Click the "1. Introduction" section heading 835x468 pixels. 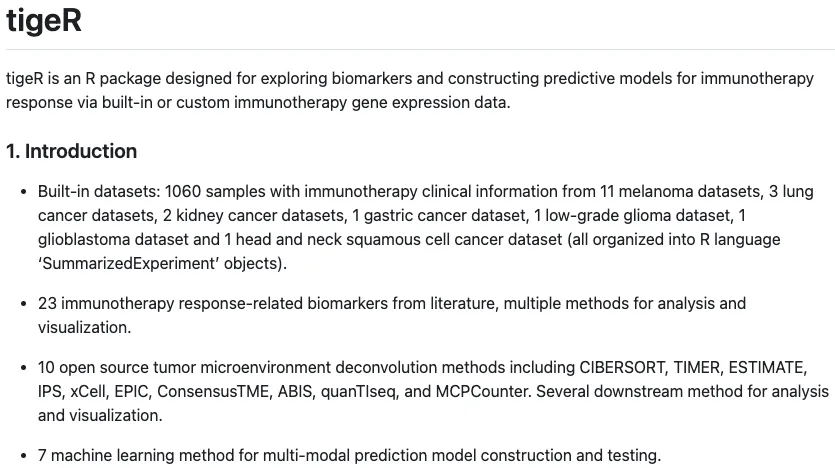(71, 151)
